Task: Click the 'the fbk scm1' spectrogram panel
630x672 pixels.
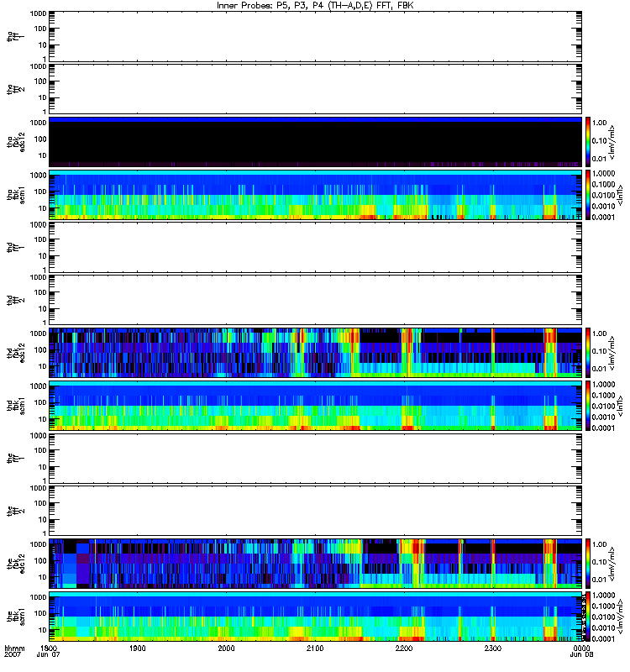Action: (x=315, y=617)
